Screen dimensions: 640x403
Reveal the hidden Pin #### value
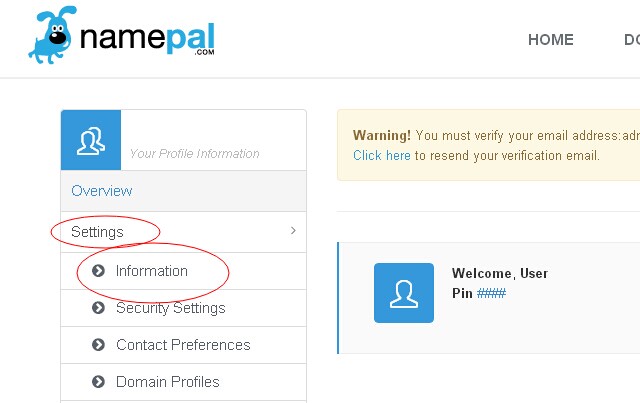coord(491,292)
